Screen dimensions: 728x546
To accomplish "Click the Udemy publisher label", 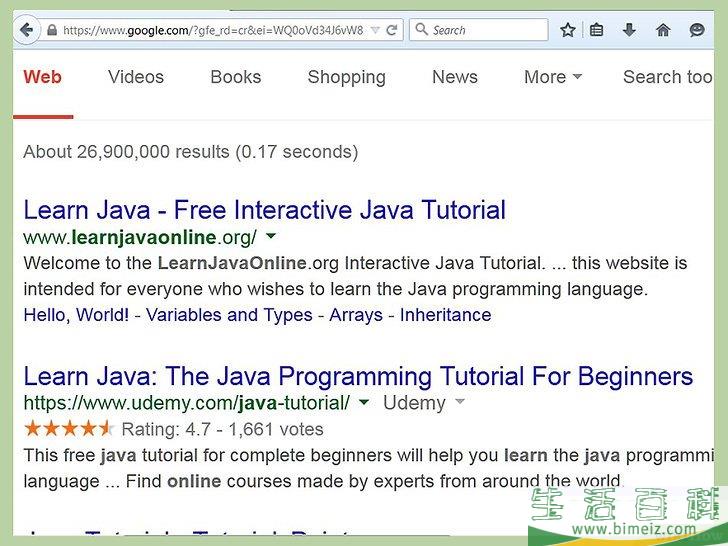I will pyautogui.click(x=414, y=403).
